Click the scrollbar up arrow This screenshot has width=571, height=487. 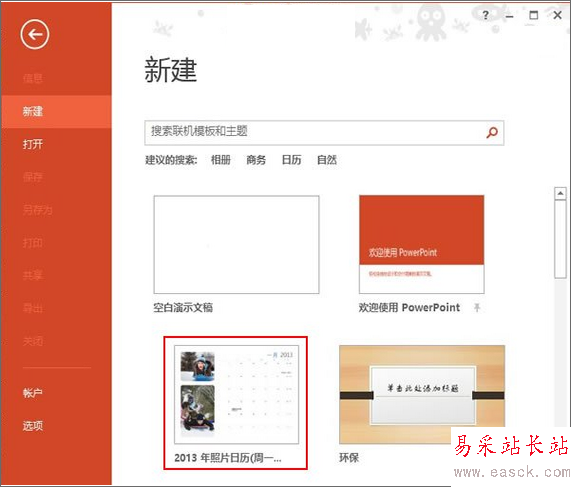(x=560, y=193)
